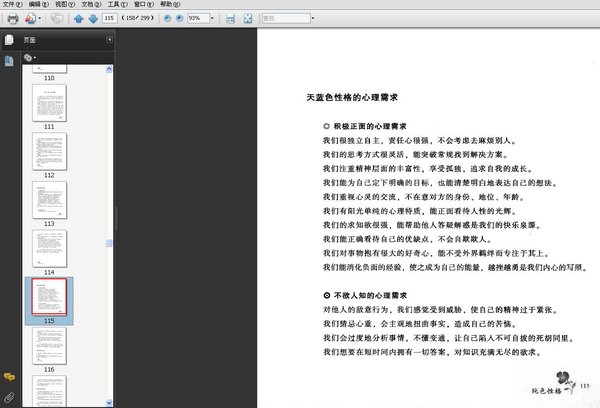This screenshot has width=600, height=408.
Task: Select page thumbnail 111
Action: [49, 103]
